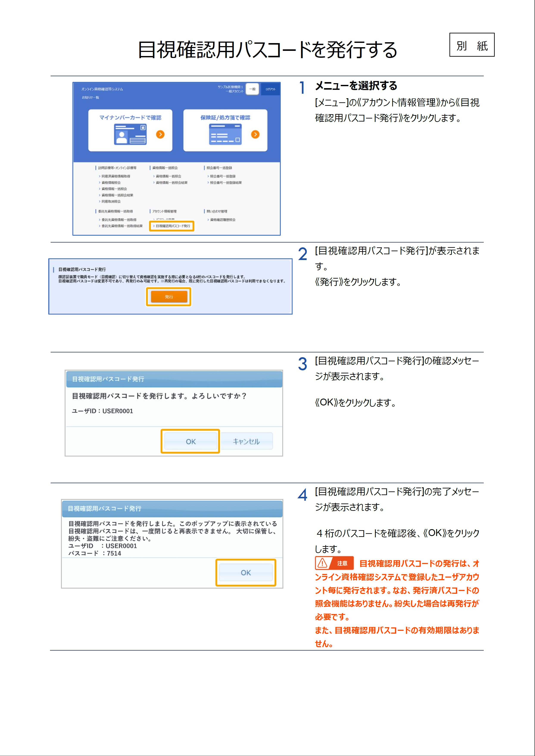Click マイナンバーカードで確認 card title

coord(130,118)
